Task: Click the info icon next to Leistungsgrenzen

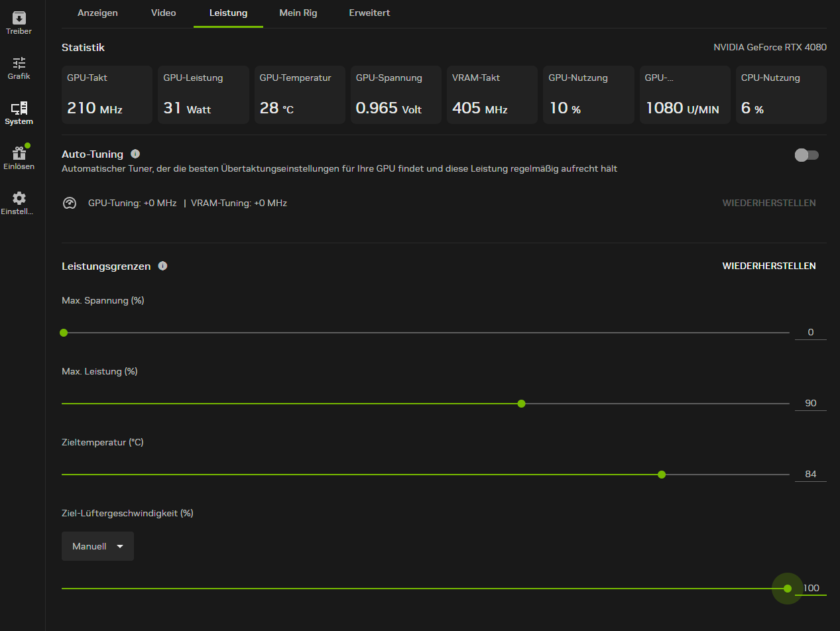Action: (162, 266)
